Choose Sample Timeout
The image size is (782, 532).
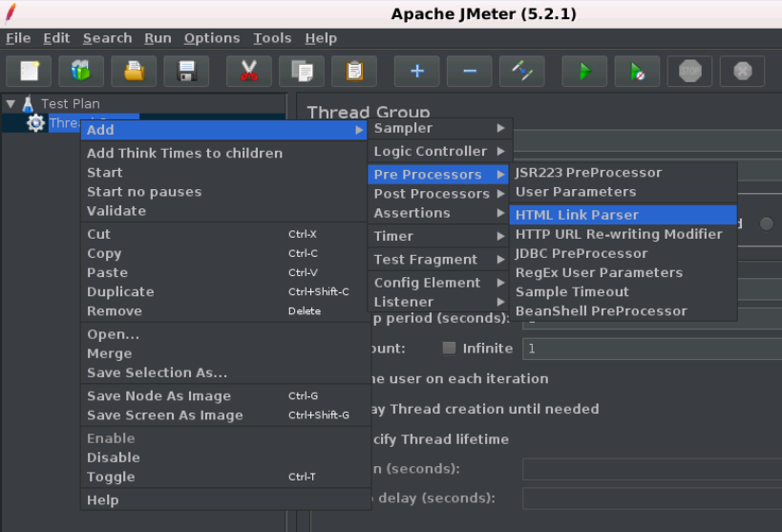tap(623, 292)
